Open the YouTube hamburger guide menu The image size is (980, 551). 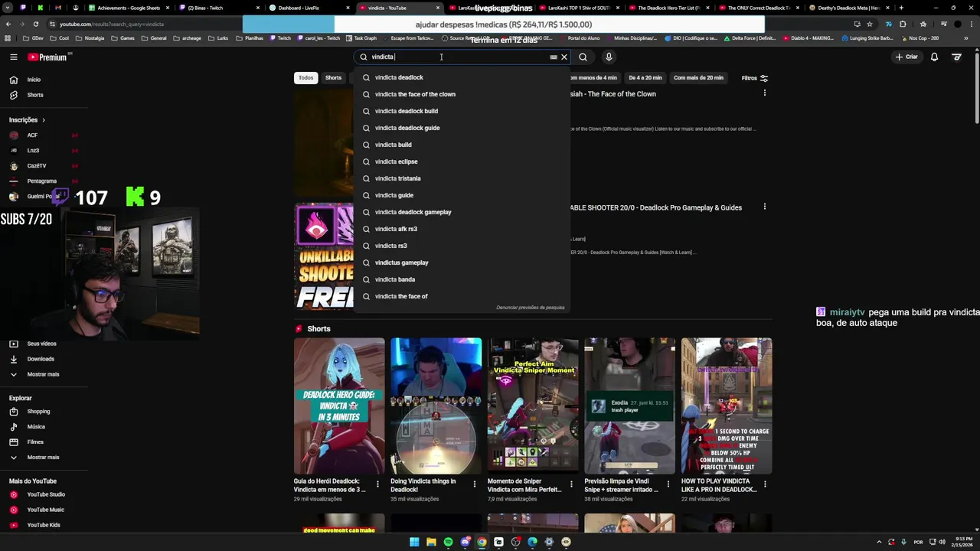tap(13, 57)
